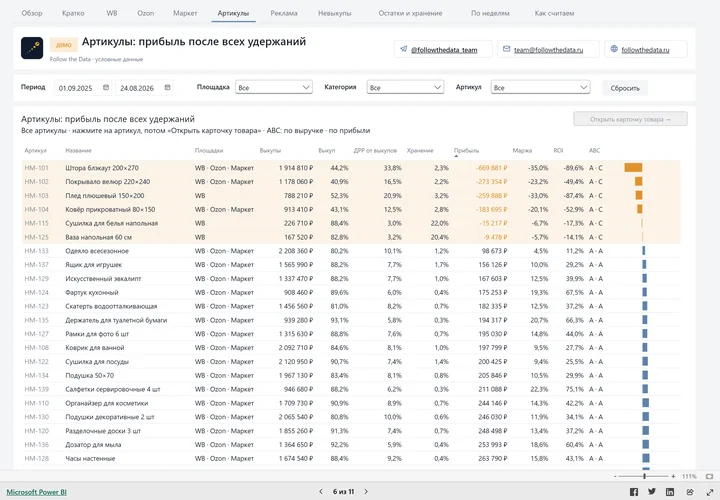Sort by the Выкупы column header

(x=270, y=150)
